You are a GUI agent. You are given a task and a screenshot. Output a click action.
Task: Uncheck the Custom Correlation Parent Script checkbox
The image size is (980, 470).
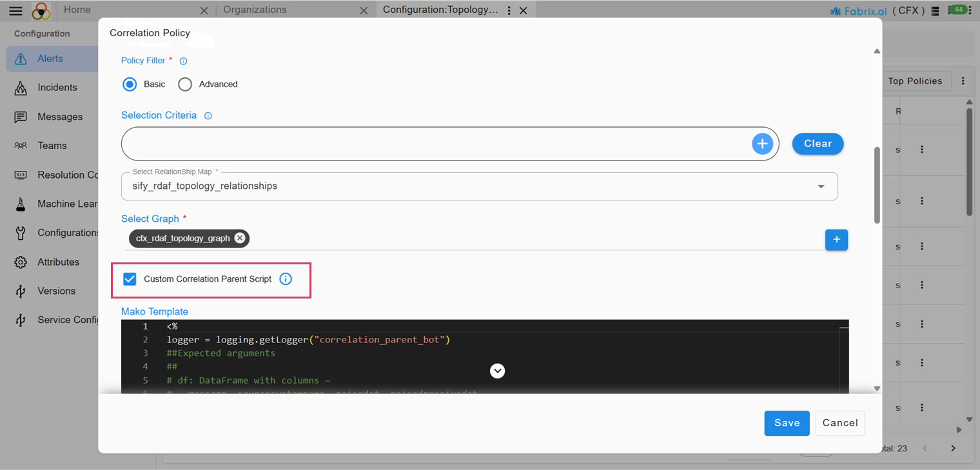(130, 279)
